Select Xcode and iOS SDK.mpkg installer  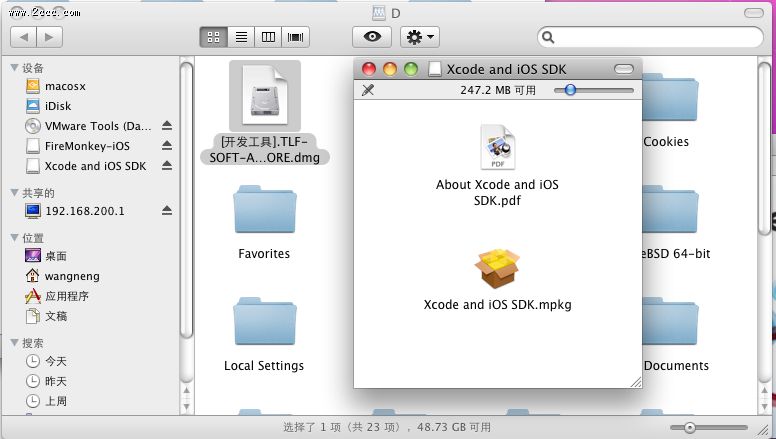click(x=497, y=280)
